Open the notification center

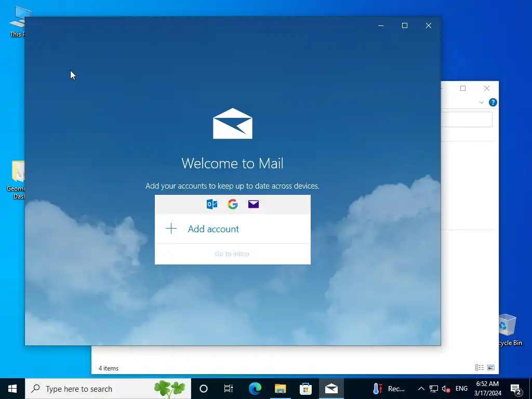click(516, 389)
